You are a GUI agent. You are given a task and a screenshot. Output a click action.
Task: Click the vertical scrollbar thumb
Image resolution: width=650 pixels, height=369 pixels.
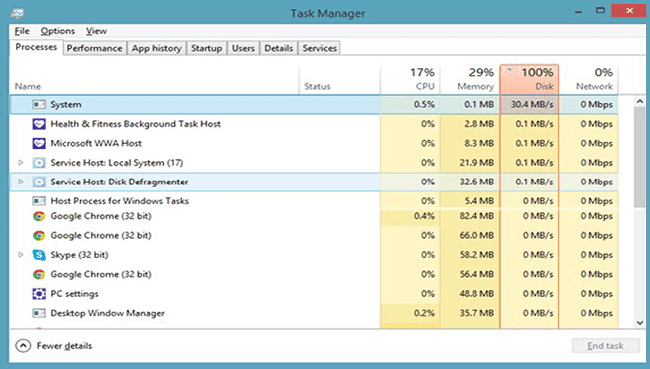coord(640,157)
